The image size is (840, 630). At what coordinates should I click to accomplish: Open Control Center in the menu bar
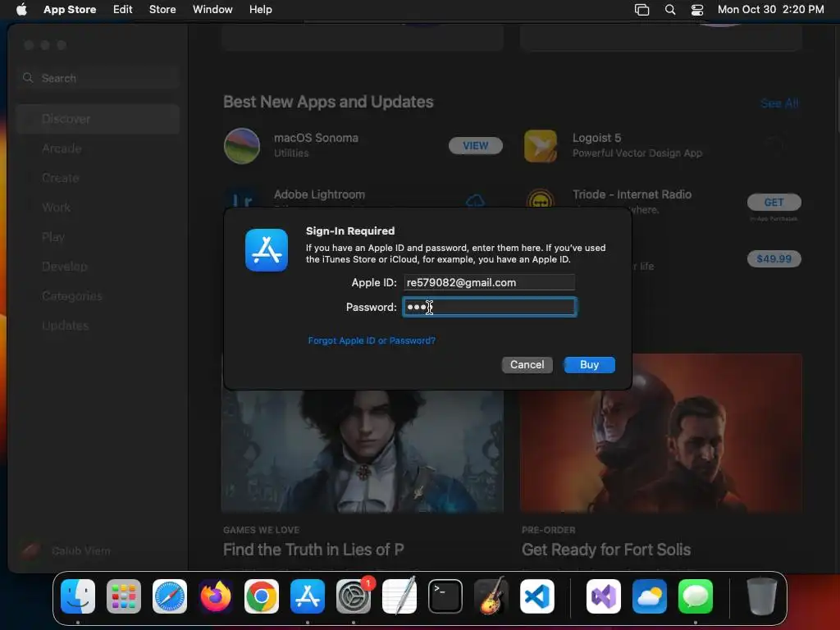(x=697, y=10)
